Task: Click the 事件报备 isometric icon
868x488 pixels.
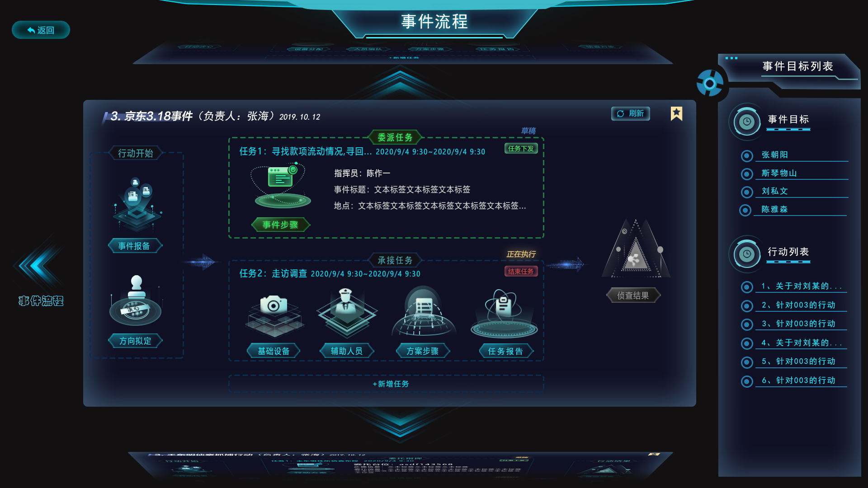Action: coord(137,204)
